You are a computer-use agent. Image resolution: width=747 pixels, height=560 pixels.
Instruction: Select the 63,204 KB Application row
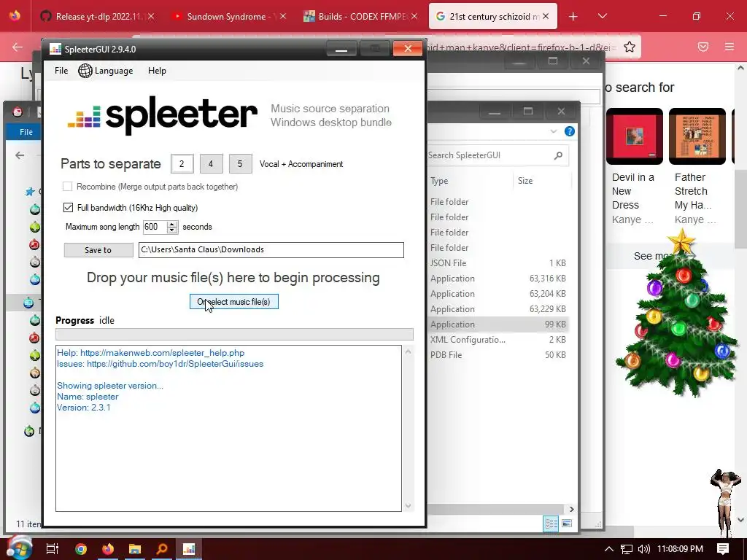[x=498, y=293]
